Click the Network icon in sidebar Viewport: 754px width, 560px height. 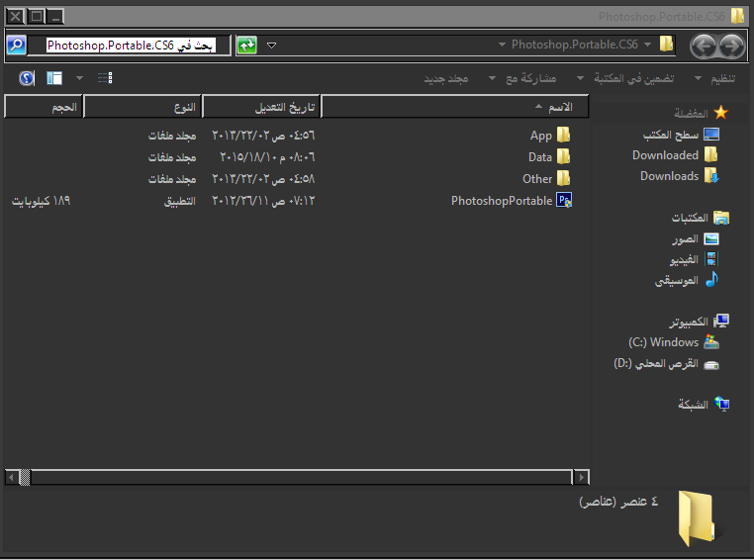pos(721,404)
